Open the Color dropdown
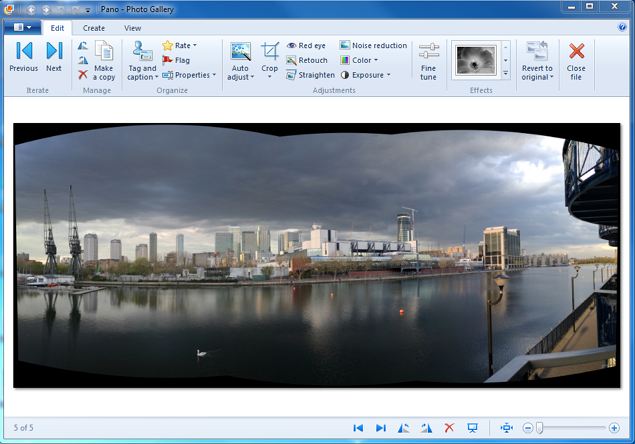Image resolution: width=635 pixels, height=444 pixels. click(359, 60)
